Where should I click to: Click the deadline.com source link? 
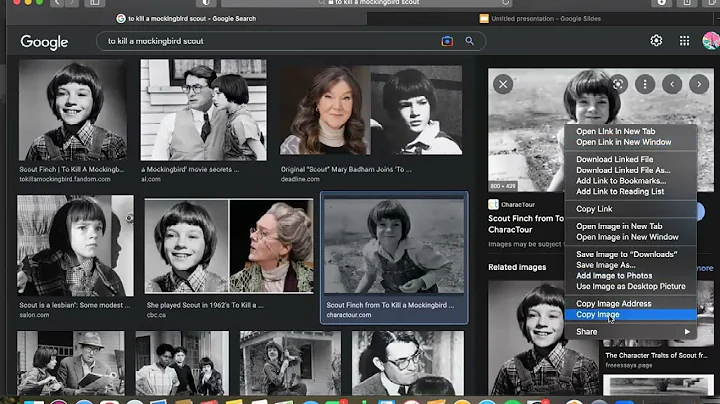300,180
